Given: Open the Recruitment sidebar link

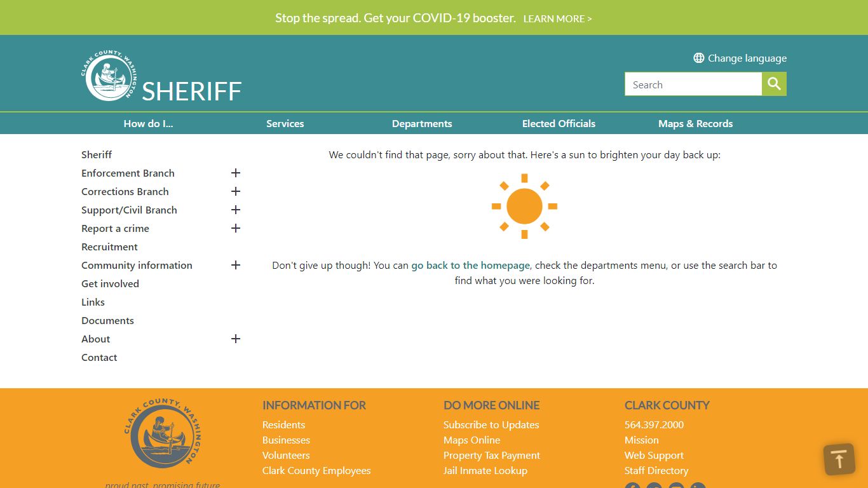Looking at the screenshot, I should [x=109, y=247].
